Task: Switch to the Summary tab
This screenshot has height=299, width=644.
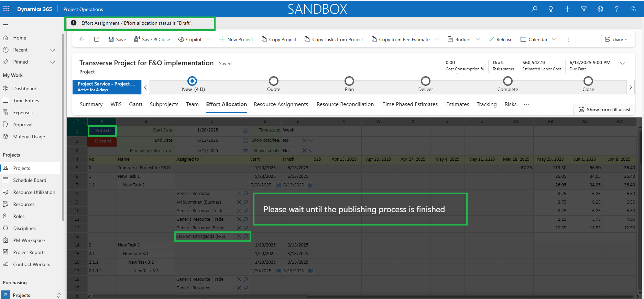Action: 91,104
